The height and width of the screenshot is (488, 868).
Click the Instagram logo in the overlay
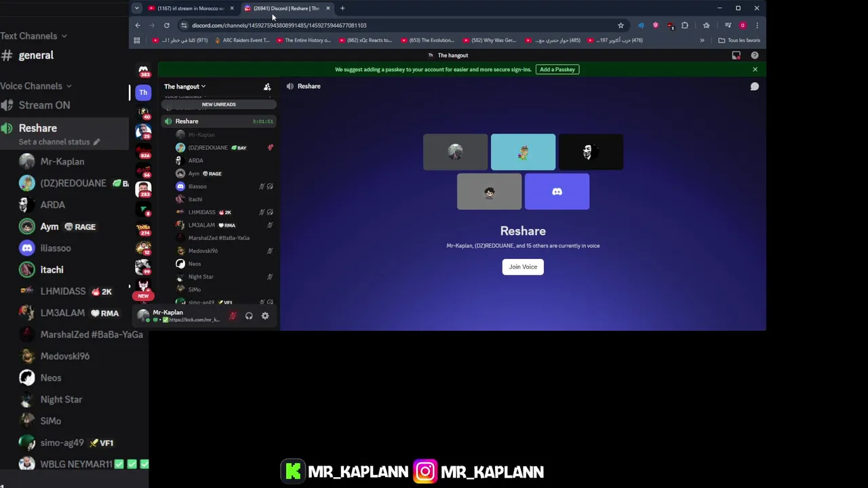tap(425, 471)
